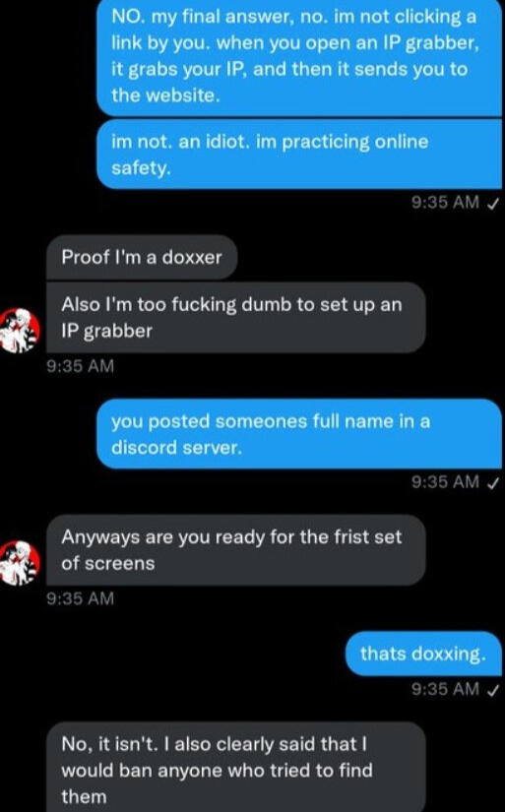Tap the checkmark after 'discord server' message
This screenshot has width=505, height=812.
coord(492,482)
